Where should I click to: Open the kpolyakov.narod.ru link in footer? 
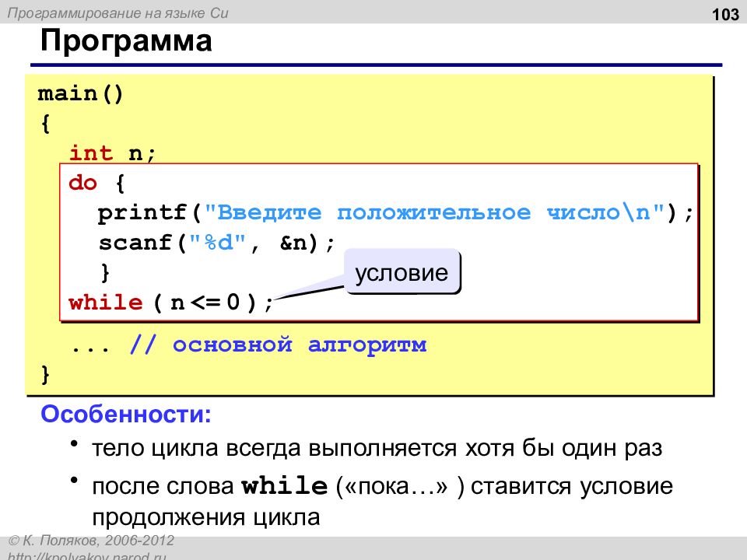(87, 555)
